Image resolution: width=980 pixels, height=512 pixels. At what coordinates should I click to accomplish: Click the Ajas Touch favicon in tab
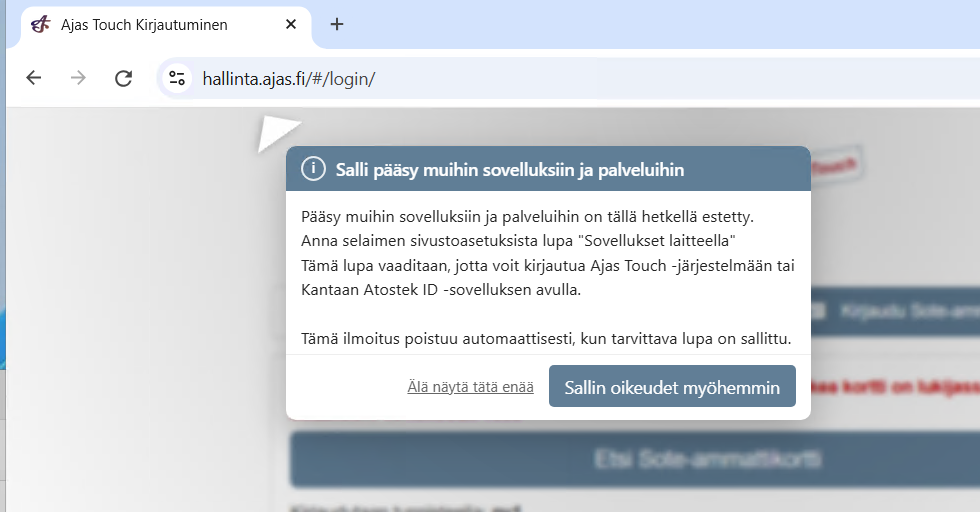40,24
